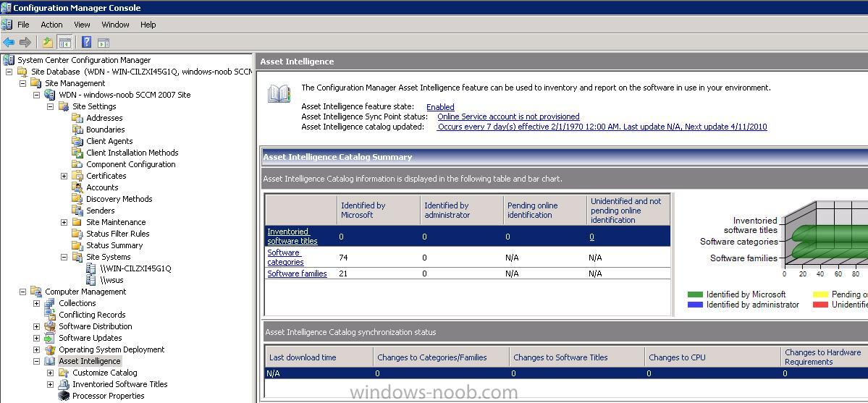Open the File menu
Image resolution: width=868 pixels, height=403 pixels.
coord(23,25)
